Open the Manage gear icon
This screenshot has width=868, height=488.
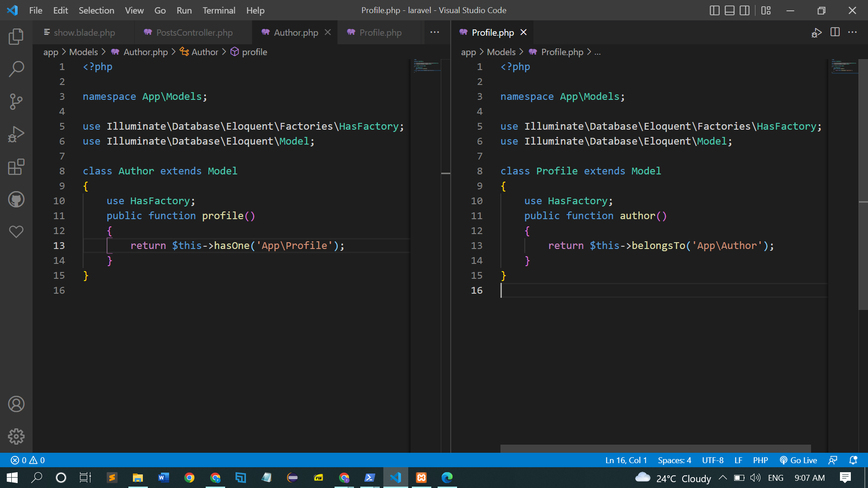16,436
